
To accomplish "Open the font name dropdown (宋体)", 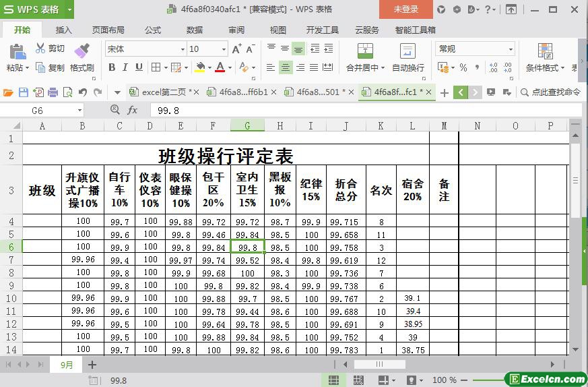I will pos(183,49).
